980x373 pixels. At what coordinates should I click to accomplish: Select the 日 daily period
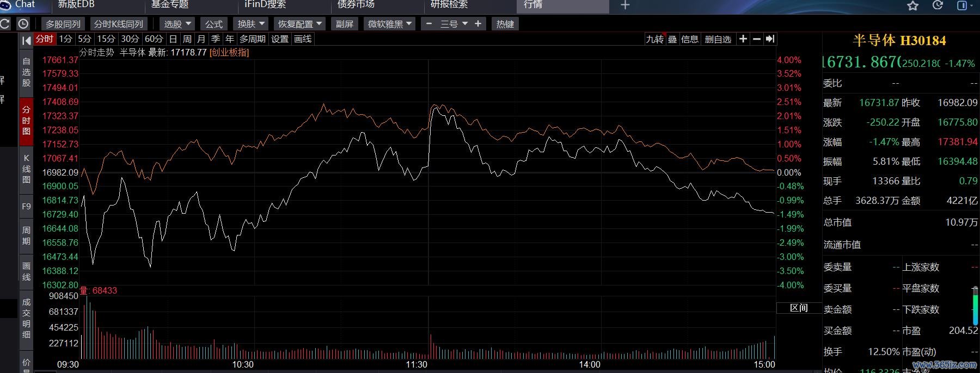click(173, 39)
